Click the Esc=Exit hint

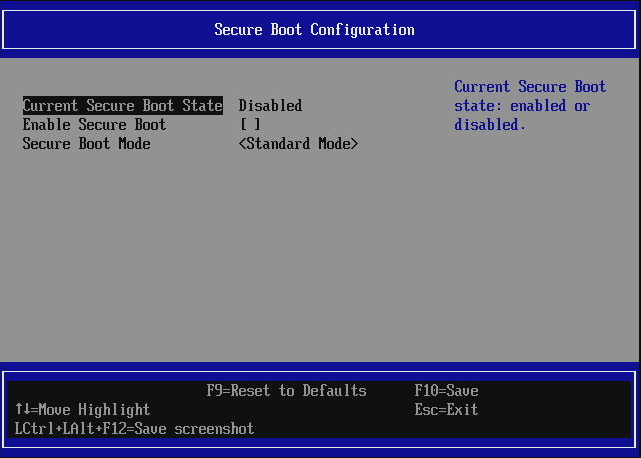(x=446, y=409)
